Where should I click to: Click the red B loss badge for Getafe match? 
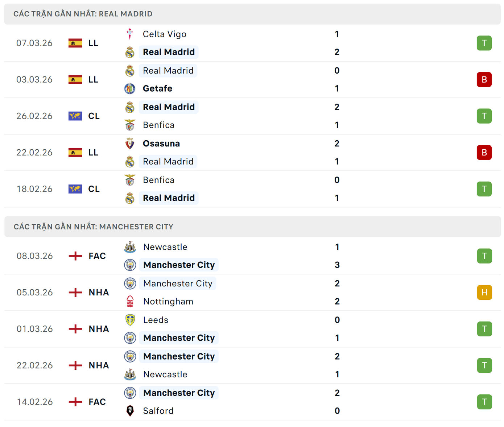pos(484,80)
